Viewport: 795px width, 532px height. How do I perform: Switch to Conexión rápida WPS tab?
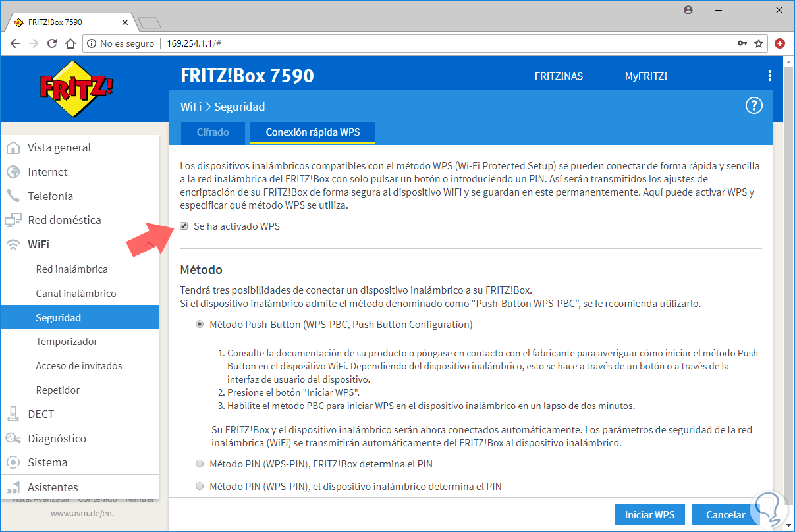313,132
